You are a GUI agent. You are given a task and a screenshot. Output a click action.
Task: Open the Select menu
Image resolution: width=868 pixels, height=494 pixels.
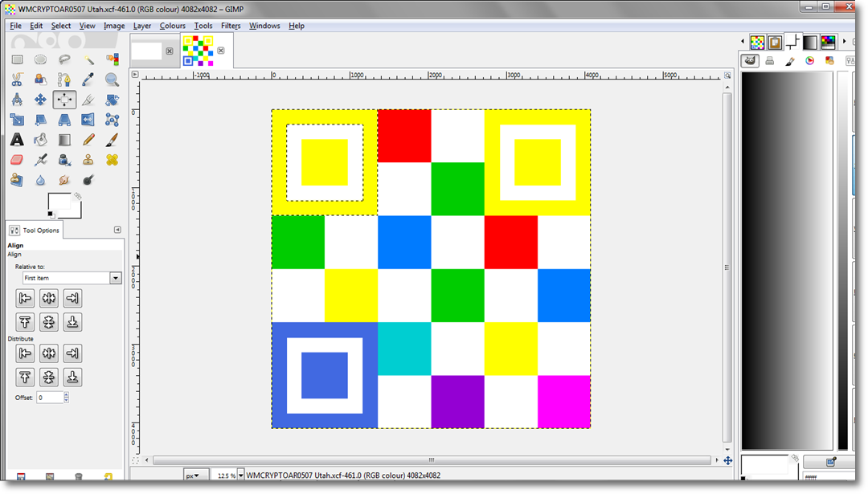pyautogui.click(x=61, y=26)
